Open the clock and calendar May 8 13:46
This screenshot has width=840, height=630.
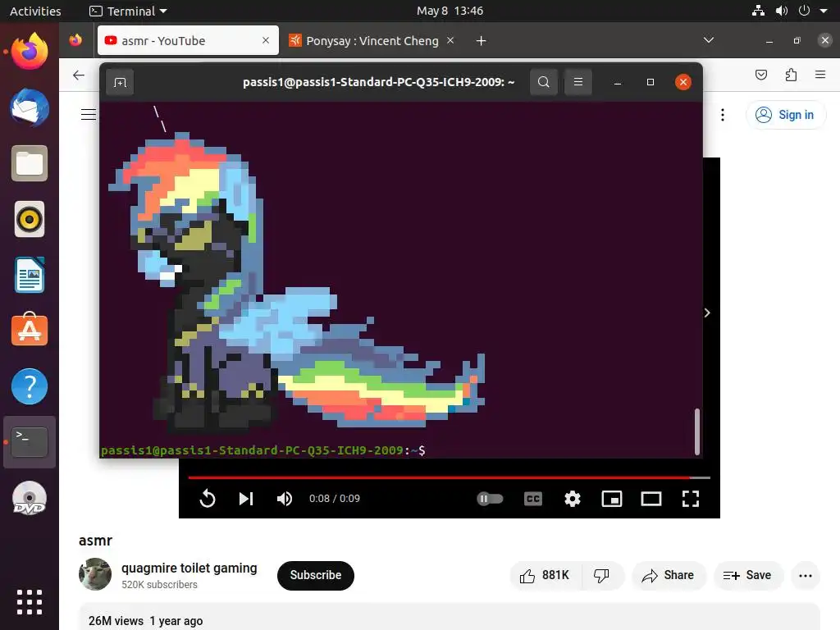450,11
